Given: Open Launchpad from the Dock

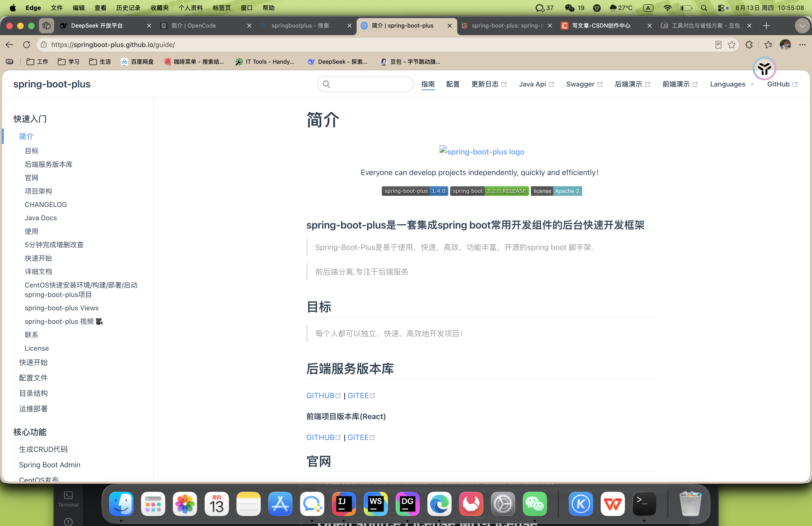Looking at the screenshot, I should (x=153, y=504).
